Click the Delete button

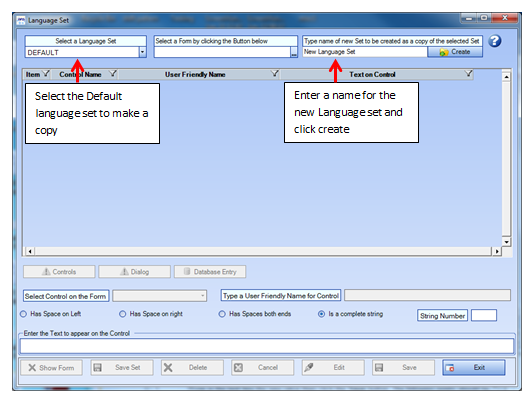(x=192, y=368)
